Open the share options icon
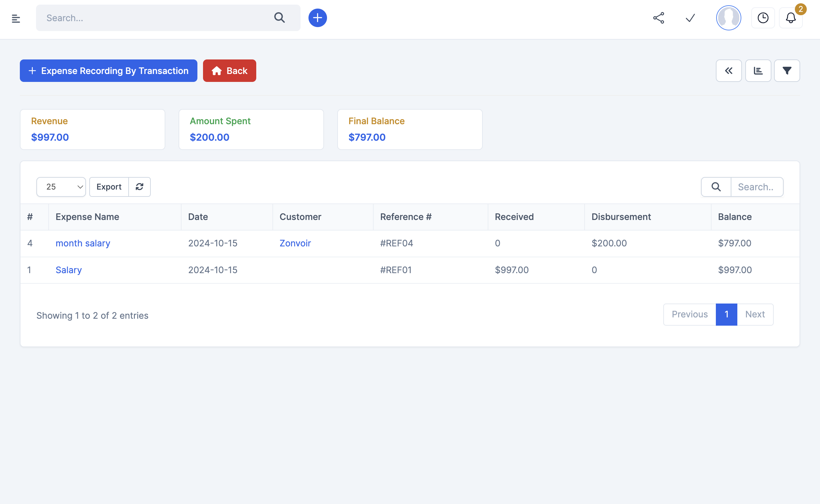The width and height of the screenshot is (820, 504). point(659,18)
